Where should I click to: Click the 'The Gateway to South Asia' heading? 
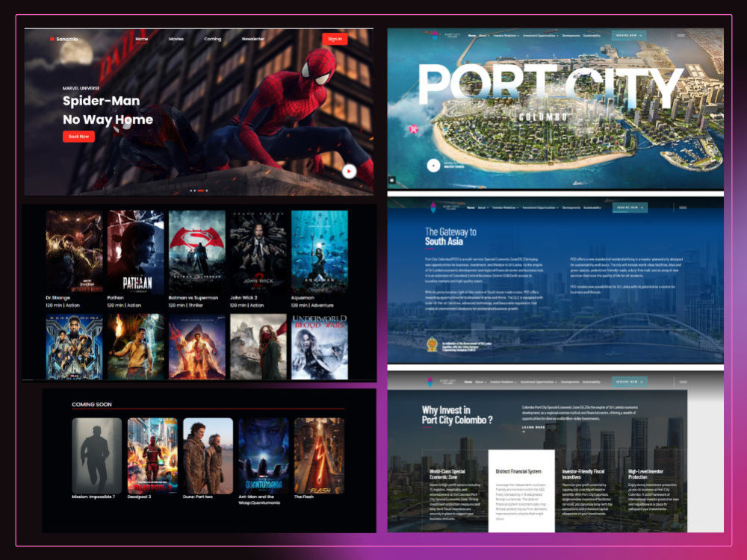click(450, 236)
